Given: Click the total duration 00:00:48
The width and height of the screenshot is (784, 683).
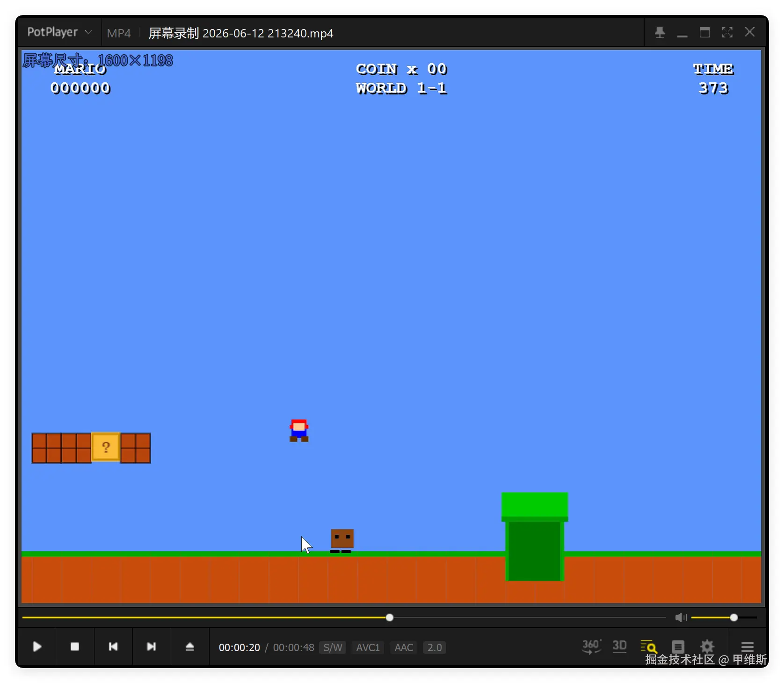Looking at the screenshot, I should [x=293, y=647].
